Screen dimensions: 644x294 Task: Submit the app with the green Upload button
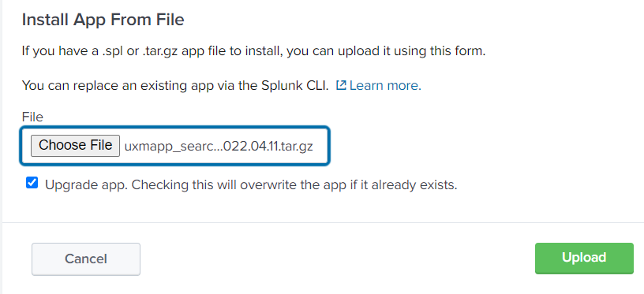584,258
